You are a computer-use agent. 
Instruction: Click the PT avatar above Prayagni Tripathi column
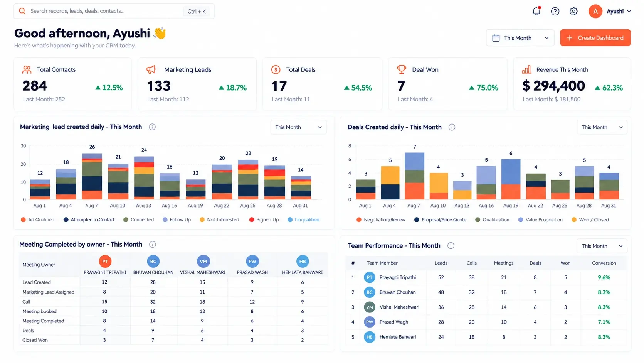(105, 261)
